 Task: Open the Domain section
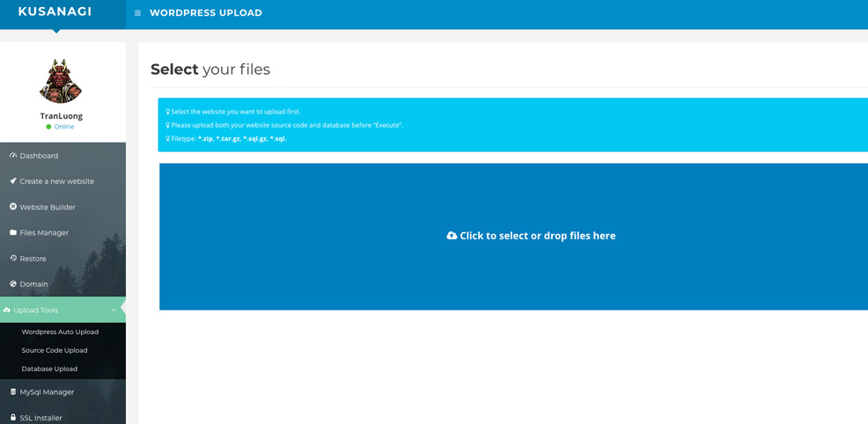coord(63,283)
